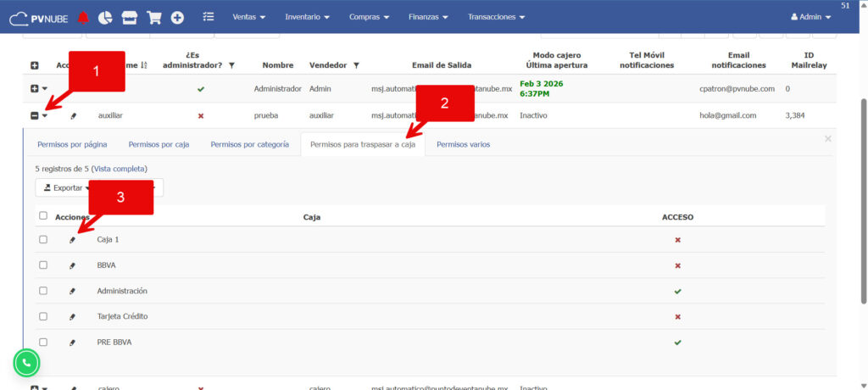Open the Inventario menu

pyautogui.click(x=309, y=17)
